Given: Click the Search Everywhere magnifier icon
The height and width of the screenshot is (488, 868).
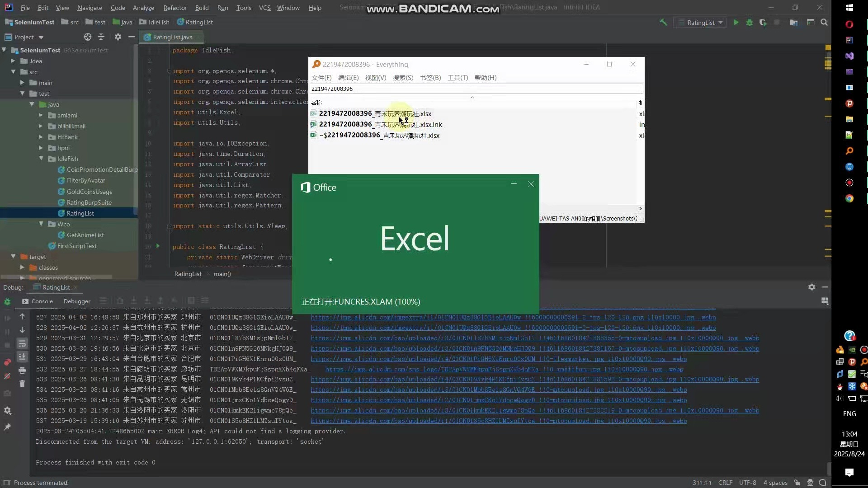Looking at the screenshot, I should [x=824, y=22].
